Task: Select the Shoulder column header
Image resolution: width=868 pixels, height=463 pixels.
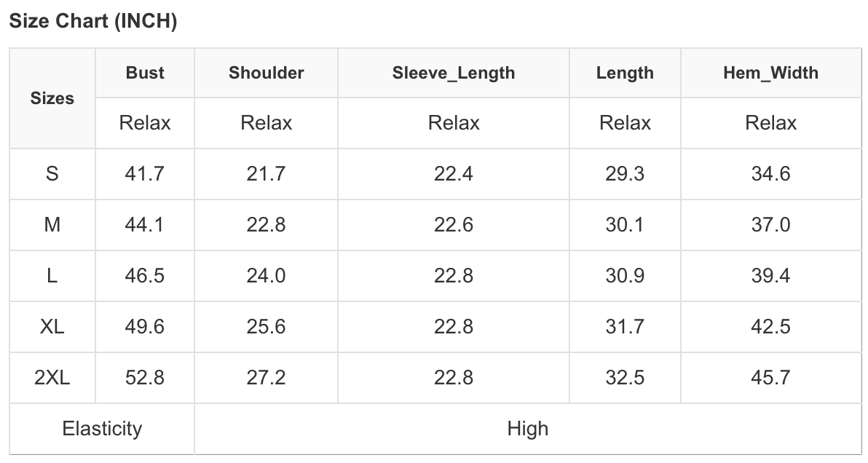Action: tap(266, 73)
